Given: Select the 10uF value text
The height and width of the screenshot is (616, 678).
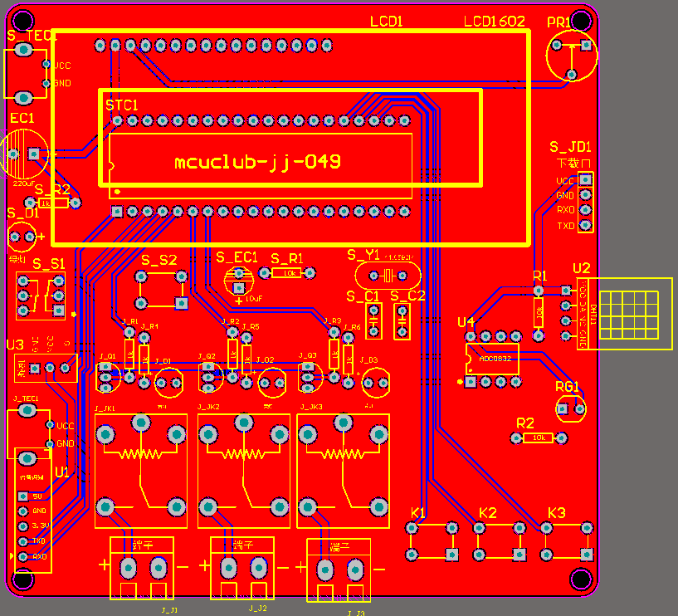Looking at the screenshot, I should pos(254,299).
